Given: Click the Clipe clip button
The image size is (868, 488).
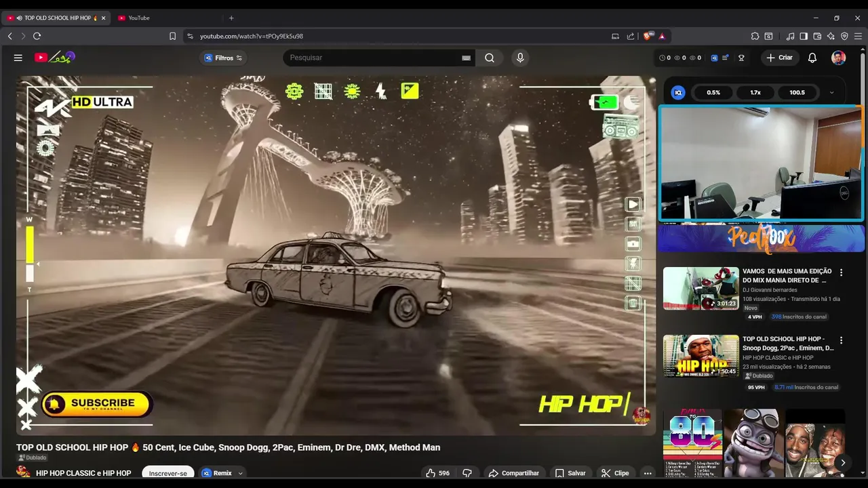Looking at the screenshot, I should pyautogui.click(x=614, y=473).
